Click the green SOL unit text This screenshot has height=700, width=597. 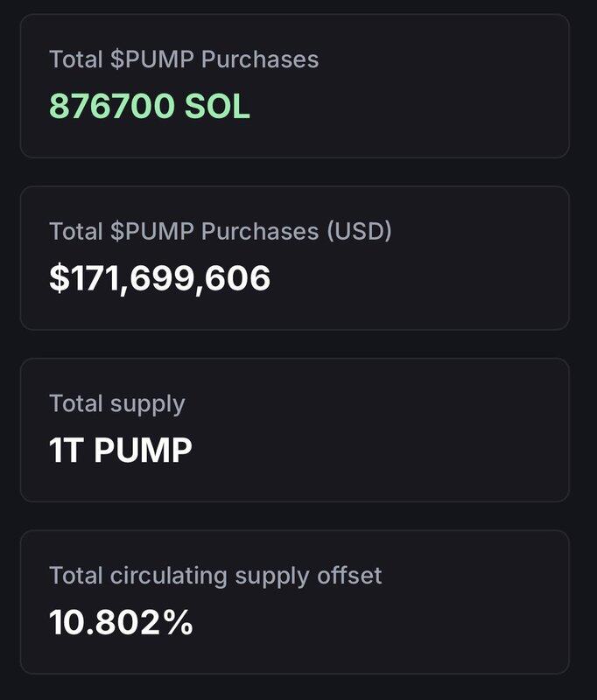(216, 107)
